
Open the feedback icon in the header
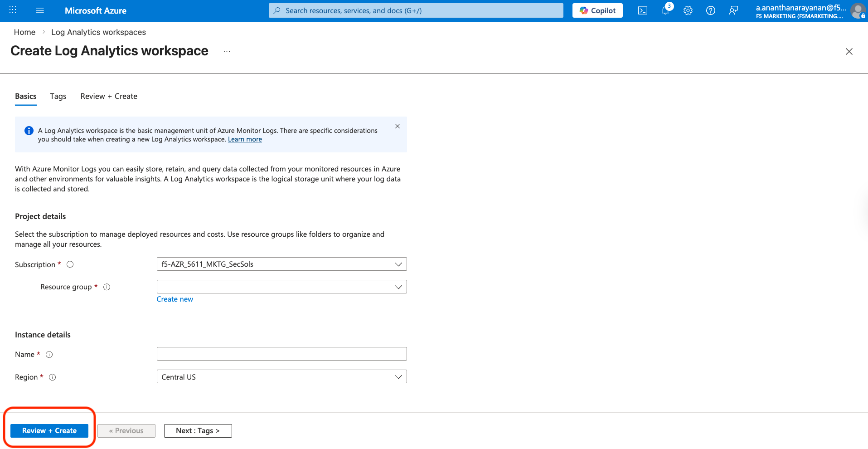(733, 10)
